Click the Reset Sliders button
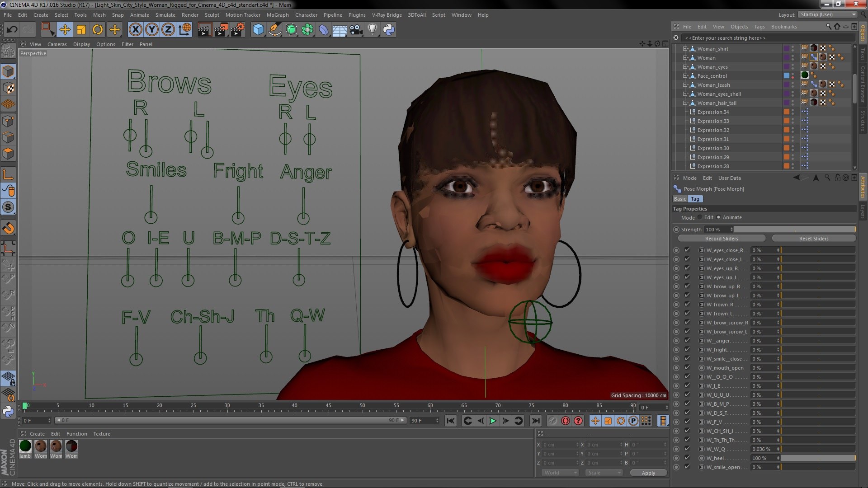The height and width of the screenshot is (488, 868). [814, 239]
